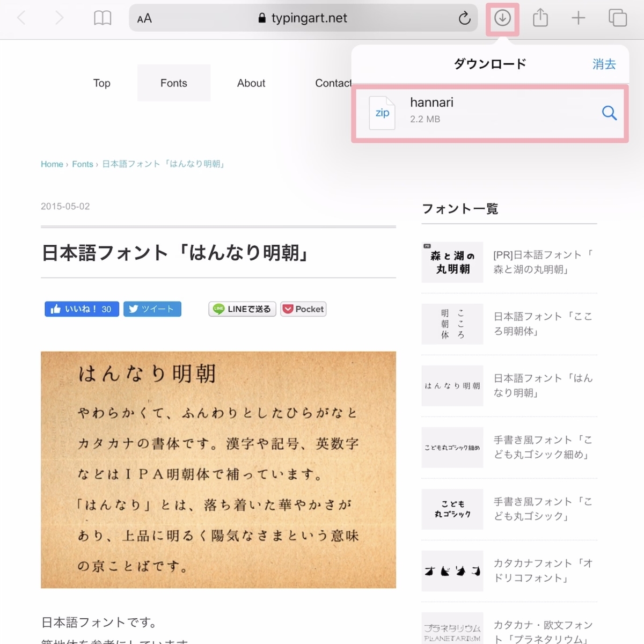Clear downloads with the 消去 link
This screenshot has width=644, height=644.
[603, 64]
